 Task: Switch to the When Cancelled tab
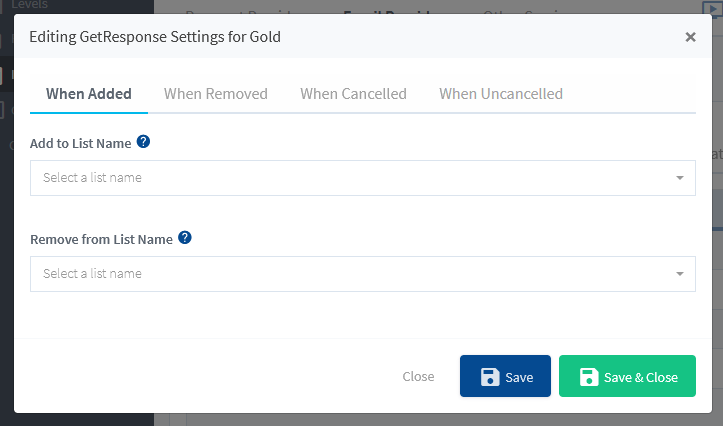click(x=353, y=94)
